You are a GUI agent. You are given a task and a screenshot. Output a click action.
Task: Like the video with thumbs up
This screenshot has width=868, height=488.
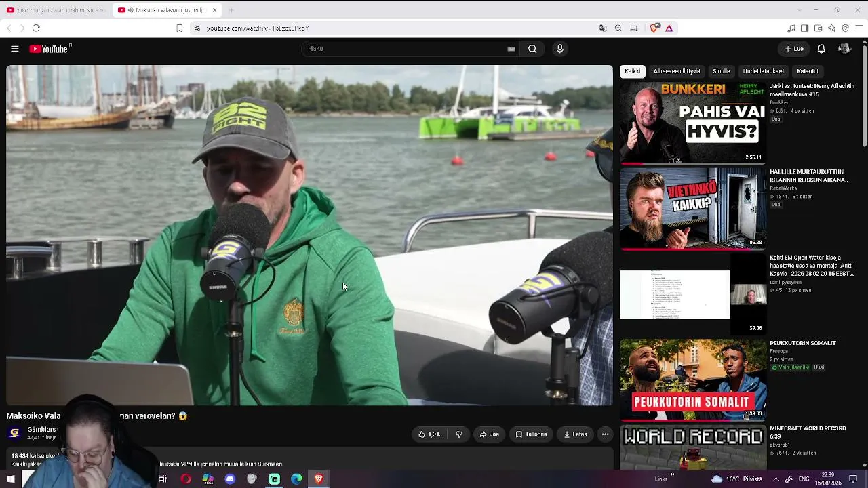coord(429,434)
